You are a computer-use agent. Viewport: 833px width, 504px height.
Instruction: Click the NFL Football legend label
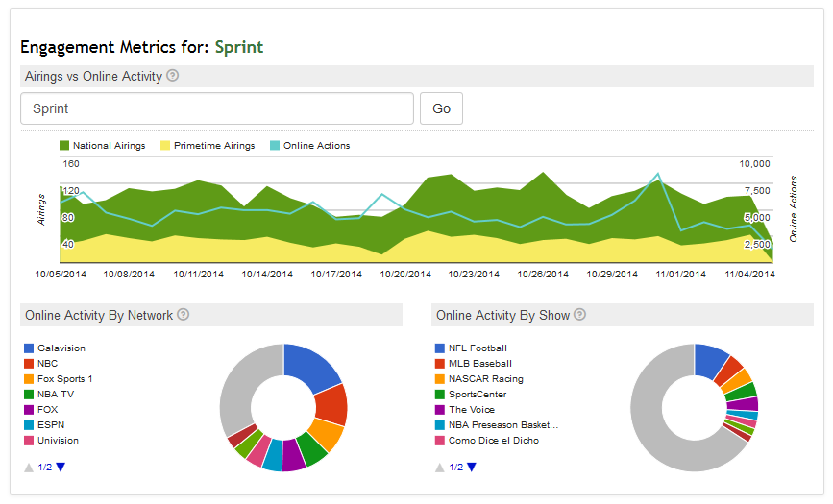478,348
